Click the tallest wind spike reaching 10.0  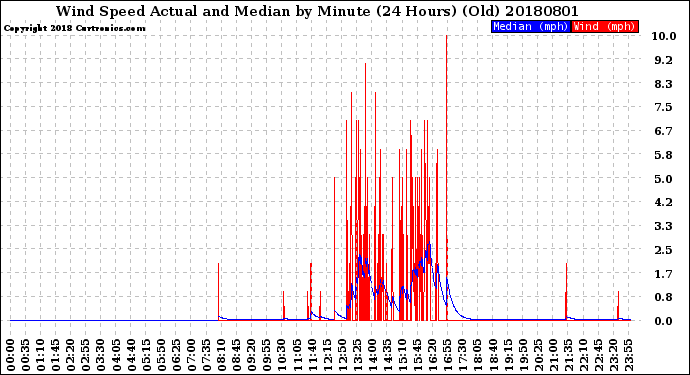447,178
